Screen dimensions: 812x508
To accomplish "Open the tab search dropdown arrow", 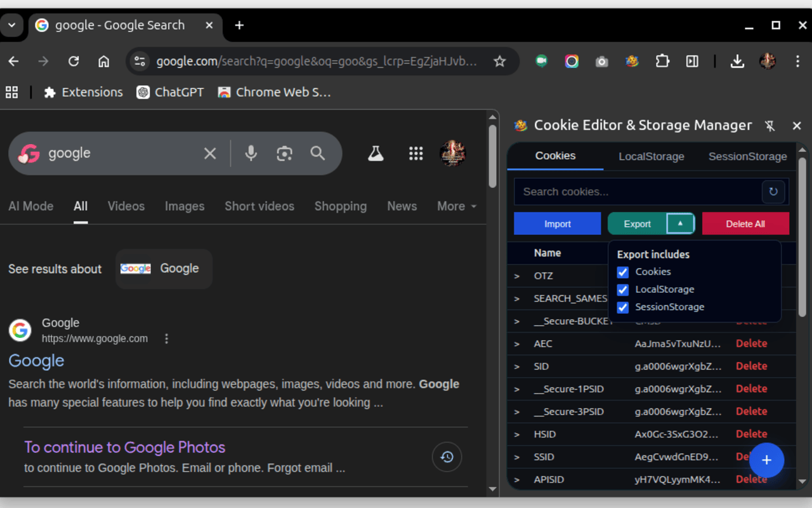I will (x=11, y=25).
